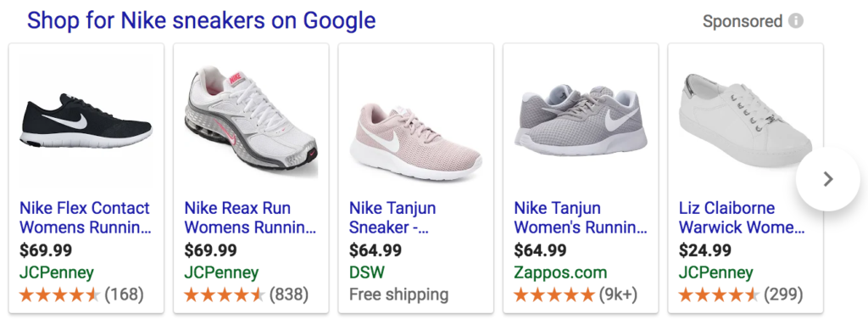Open 'Shop for Nike sneakers on Google' heading
868x331 pixels.
pos(202,21)
